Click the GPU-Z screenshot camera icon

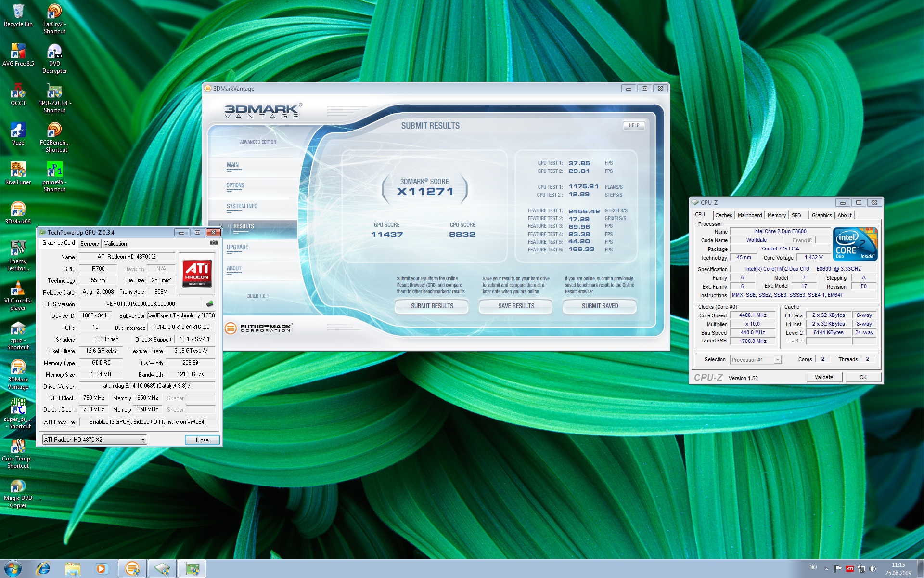pos(214,243)
